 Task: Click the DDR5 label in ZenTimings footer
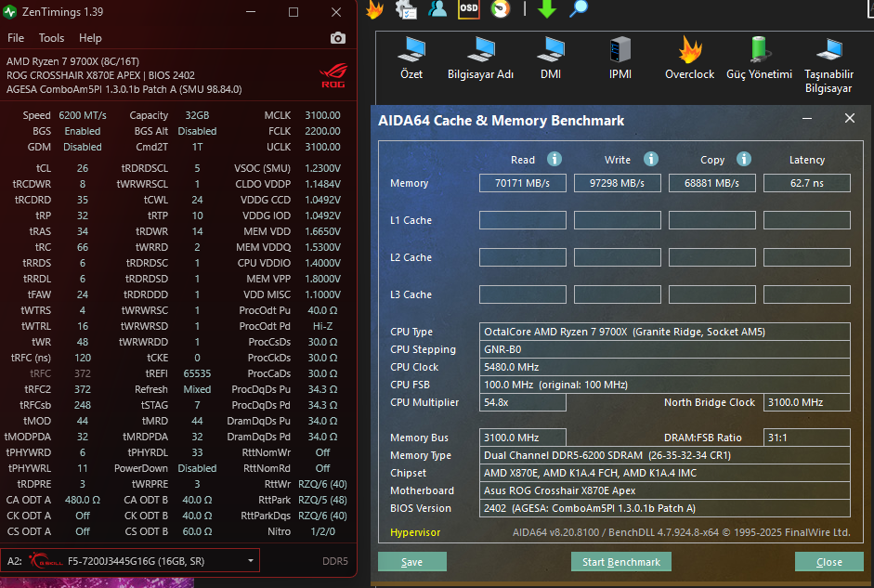coord(335,561)
